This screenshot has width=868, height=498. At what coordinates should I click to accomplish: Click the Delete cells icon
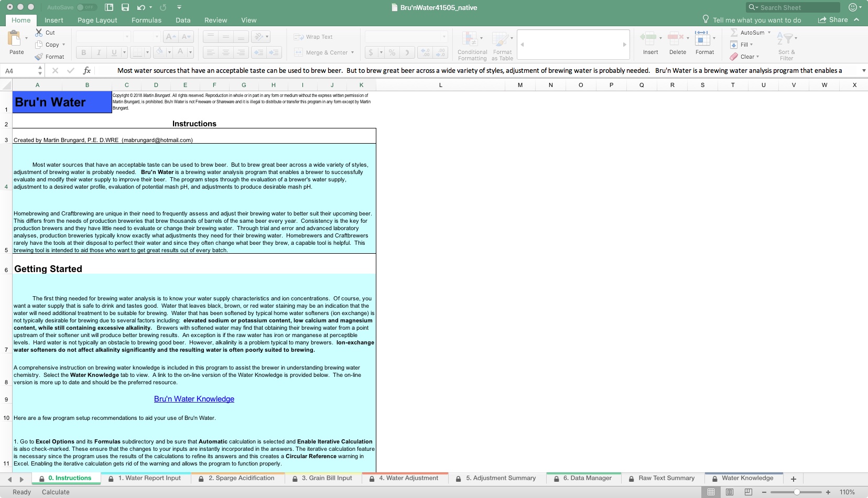click(x=676, y=38)
